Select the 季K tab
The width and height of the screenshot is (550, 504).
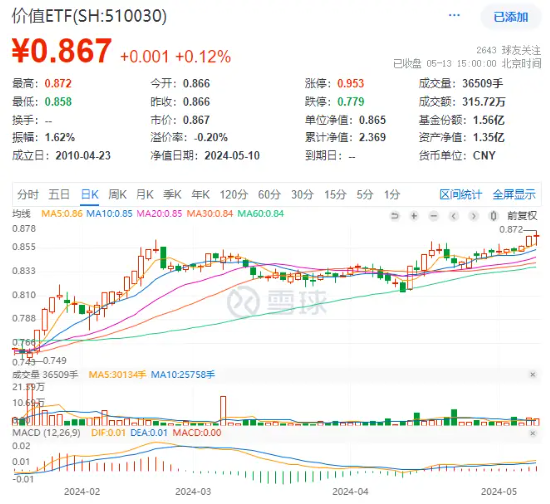(x=172, y=194)
